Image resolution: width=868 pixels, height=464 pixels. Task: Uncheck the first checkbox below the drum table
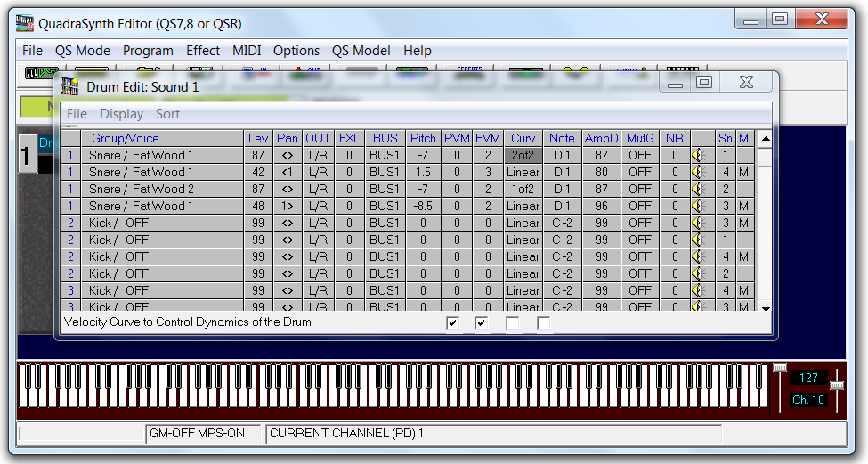click(453, 323)
